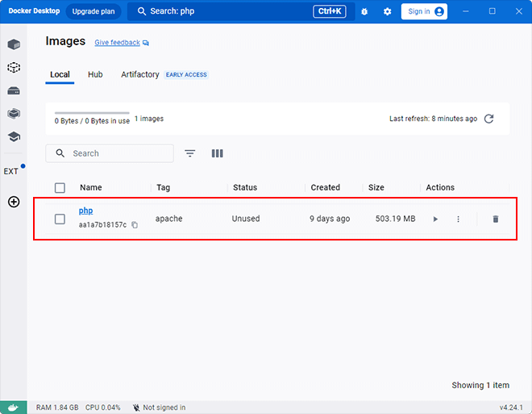
Task: Sort by the Created column header
Action: [325, 187]
